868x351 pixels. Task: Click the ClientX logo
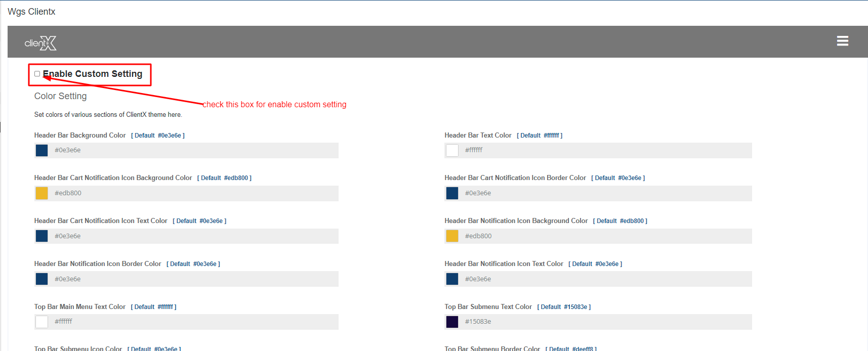click(40, 43)
